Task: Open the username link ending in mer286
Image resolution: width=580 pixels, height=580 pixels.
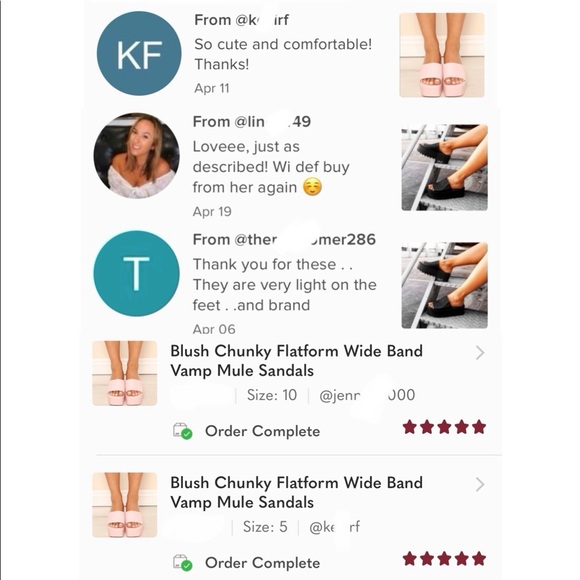Action: point(305,240)
